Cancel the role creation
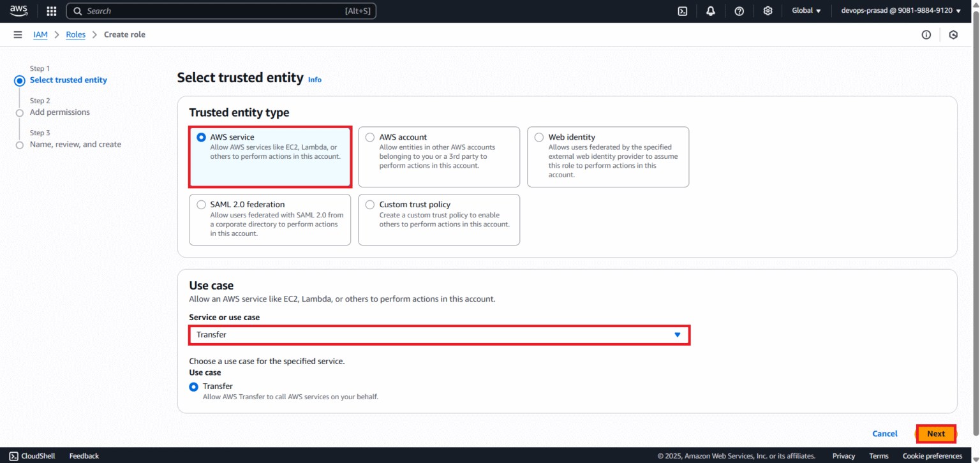This screenshot has height=463, width=980. pyautogui.click(x=885, y=433)
